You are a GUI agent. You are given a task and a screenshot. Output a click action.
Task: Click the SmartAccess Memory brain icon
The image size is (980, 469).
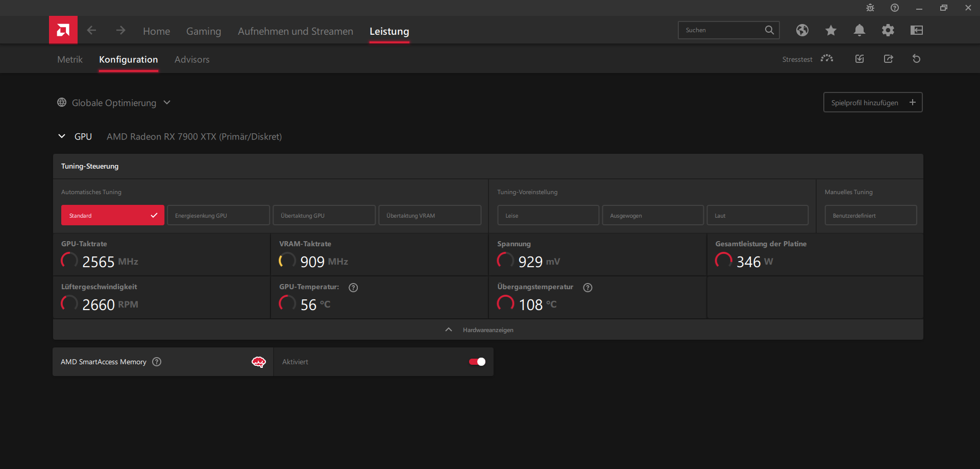pyautogui.click(x=259, y=362)
